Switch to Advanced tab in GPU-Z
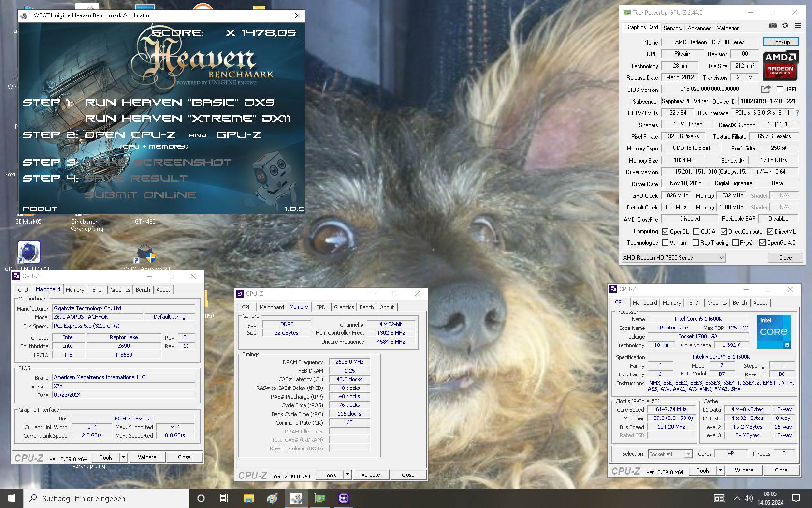Screen dimensions: 812x508 click(699, 28)
